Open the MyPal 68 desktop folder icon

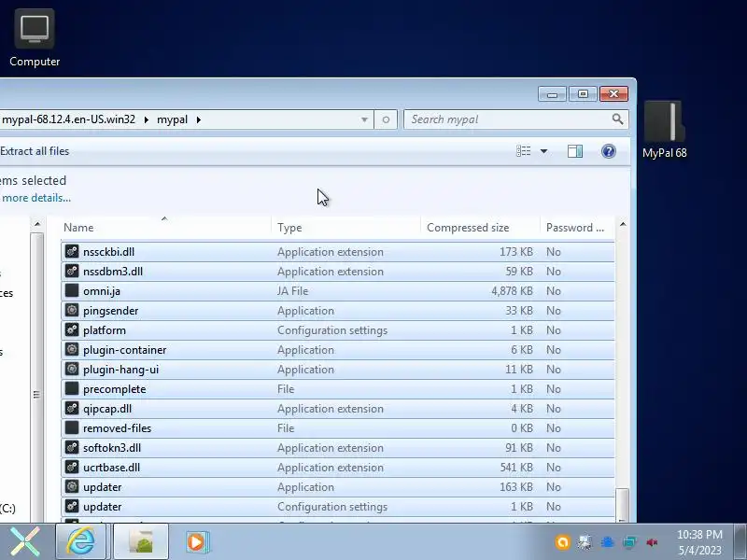664,130
